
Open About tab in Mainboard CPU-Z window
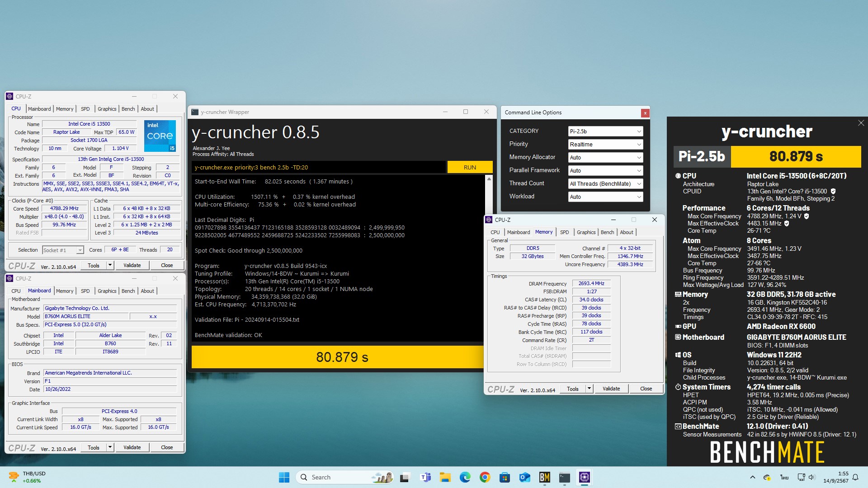pyautogui.click(x=147, y=291)
